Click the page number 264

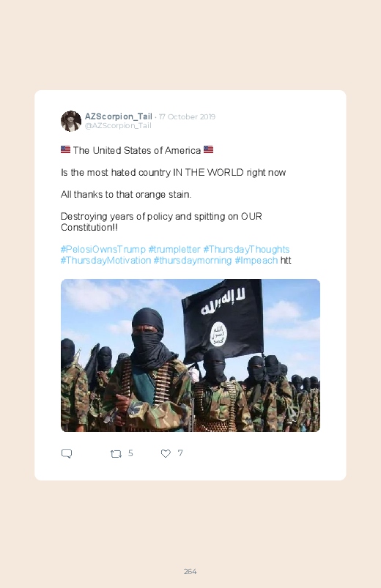click(x=190, y=571)
